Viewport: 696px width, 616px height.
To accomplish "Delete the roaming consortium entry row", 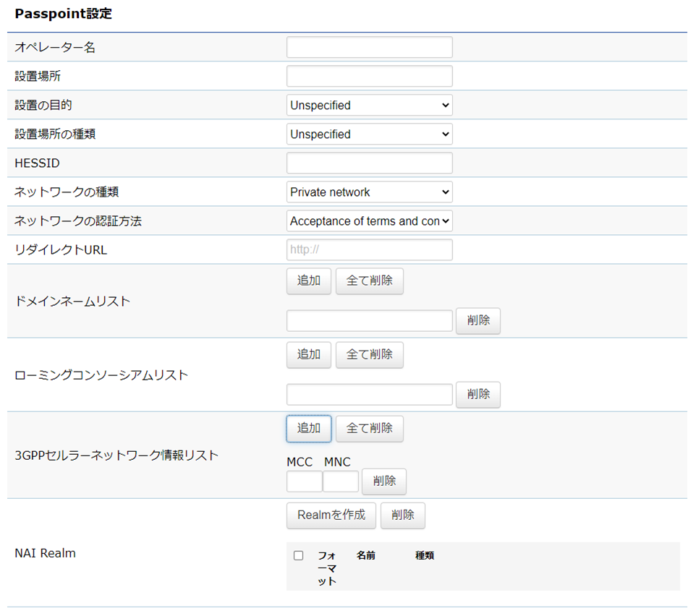I will [478, 395].
